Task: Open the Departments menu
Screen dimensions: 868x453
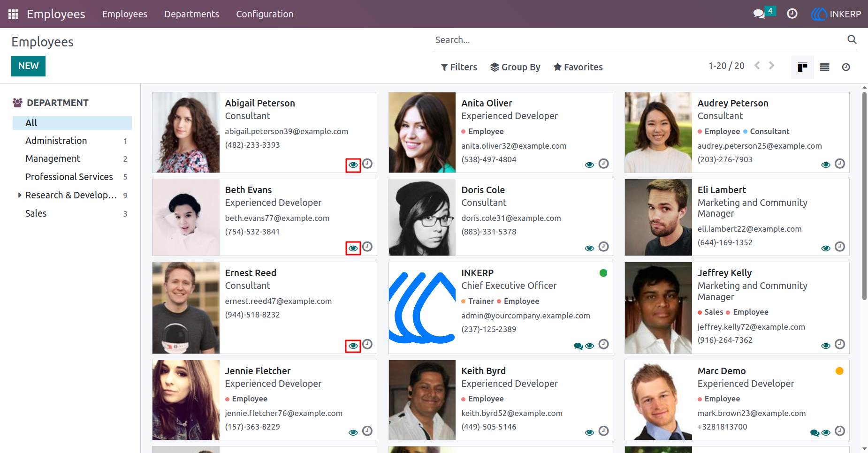Action: [x=191, y=14]
